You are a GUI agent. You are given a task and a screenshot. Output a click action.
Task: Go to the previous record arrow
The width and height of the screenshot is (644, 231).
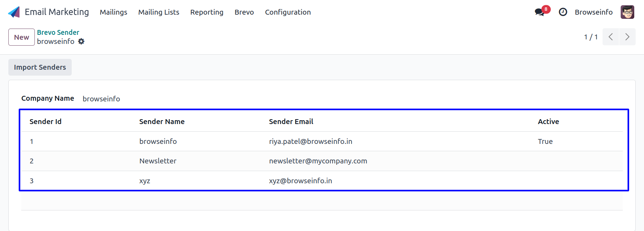[x=611, y=37]
